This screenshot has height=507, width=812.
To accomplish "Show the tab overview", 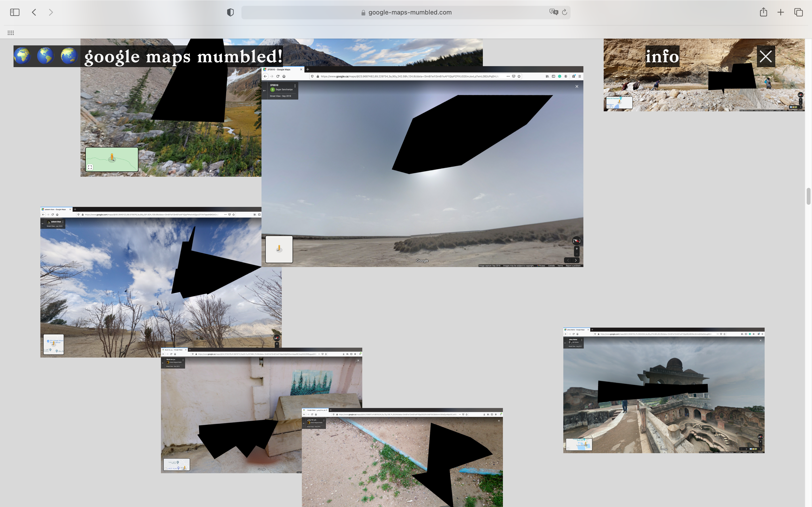I will click(x=798, y=12).
